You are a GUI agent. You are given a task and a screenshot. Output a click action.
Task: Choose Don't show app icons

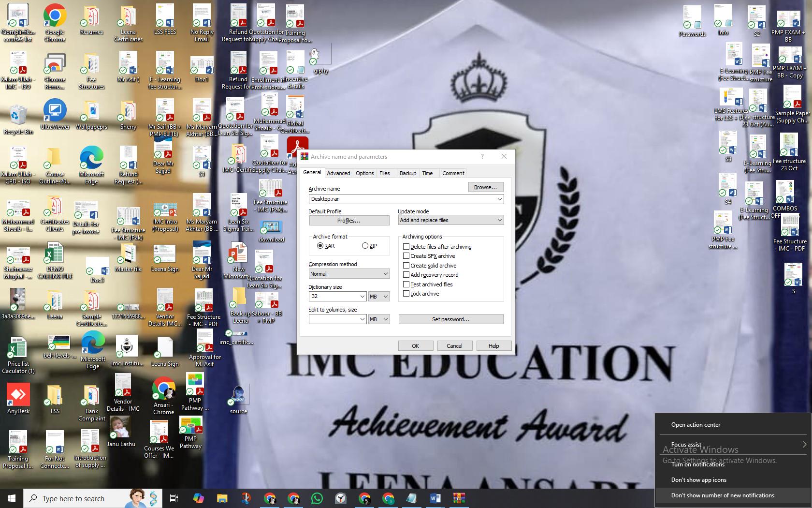coord(733,480)
